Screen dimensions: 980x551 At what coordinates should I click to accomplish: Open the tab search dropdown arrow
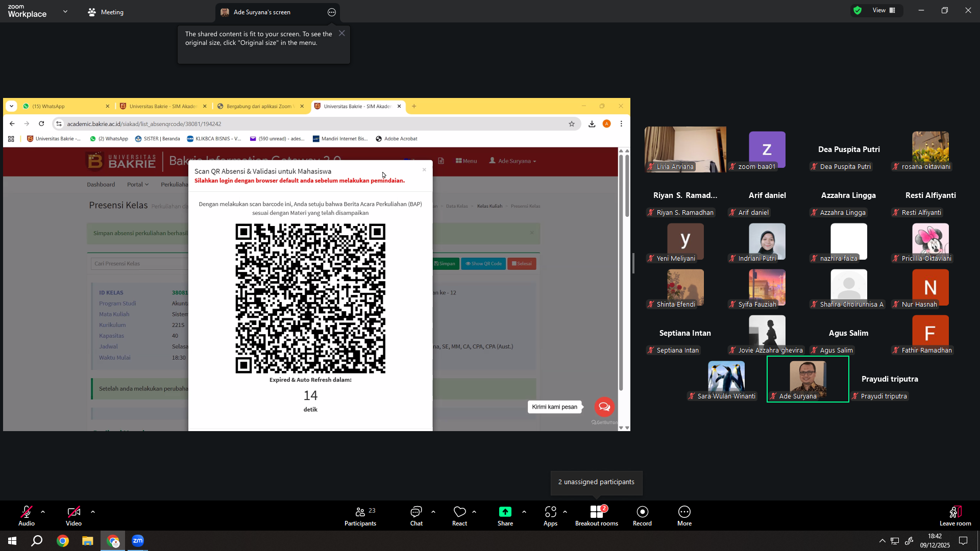coord(11,106)
